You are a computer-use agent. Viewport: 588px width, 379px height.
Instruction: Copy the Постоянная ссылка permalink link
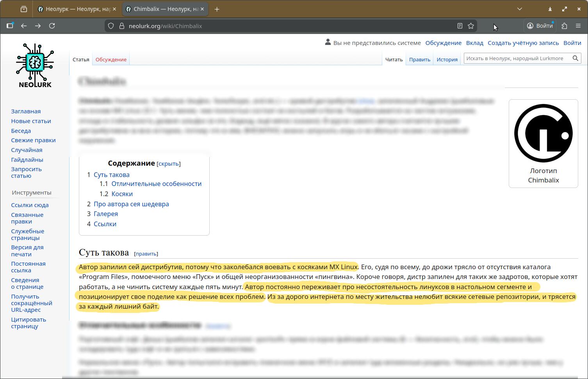click(x=28, y=267)
